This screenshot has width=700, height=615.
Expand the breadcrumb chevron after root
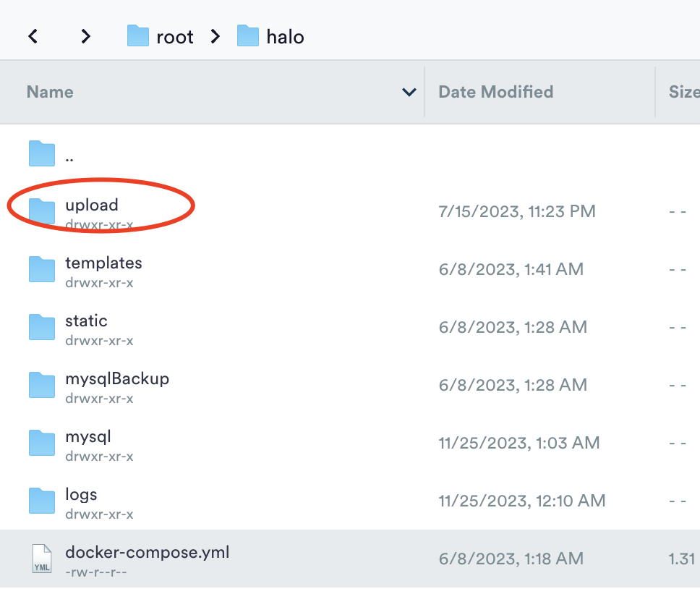point(215,36)
